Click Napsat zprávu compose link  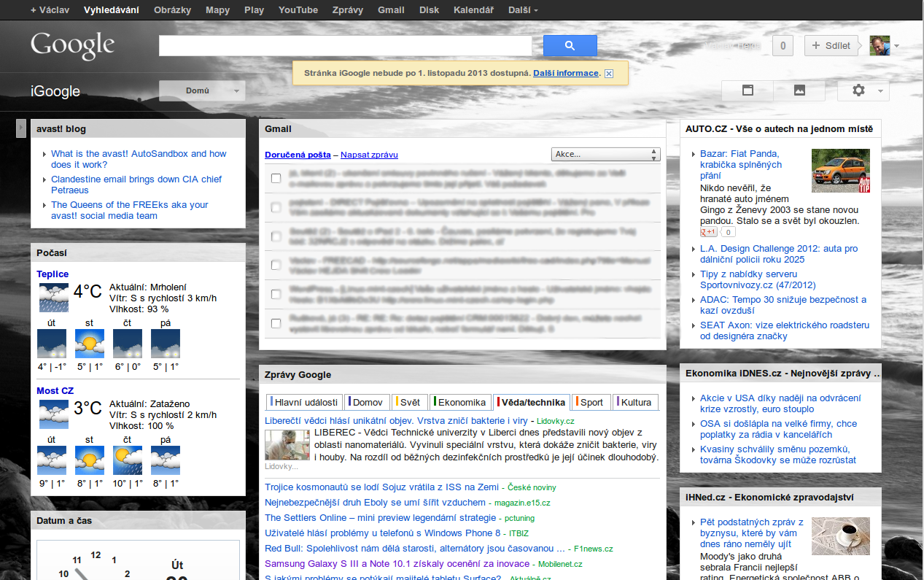[369, 155]
